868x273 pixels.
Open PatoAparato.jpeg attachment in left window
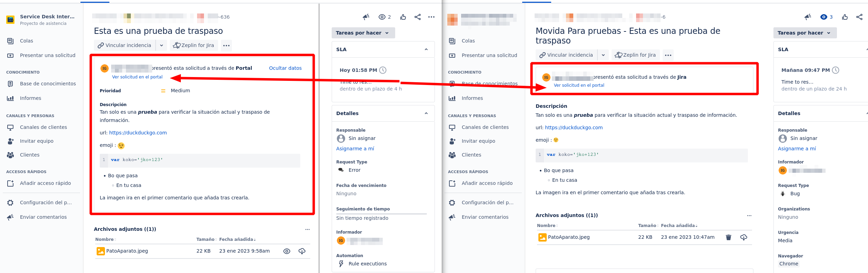(127, 251)
